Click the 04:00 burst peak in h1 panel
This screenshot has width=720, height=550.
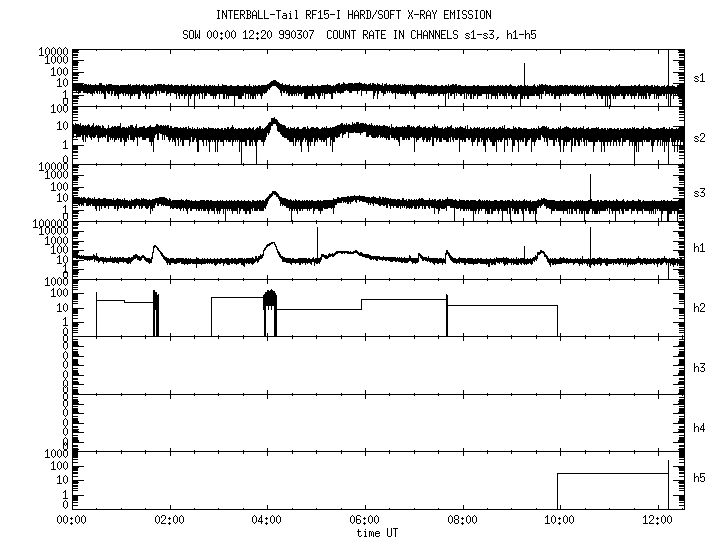point(271,243)
